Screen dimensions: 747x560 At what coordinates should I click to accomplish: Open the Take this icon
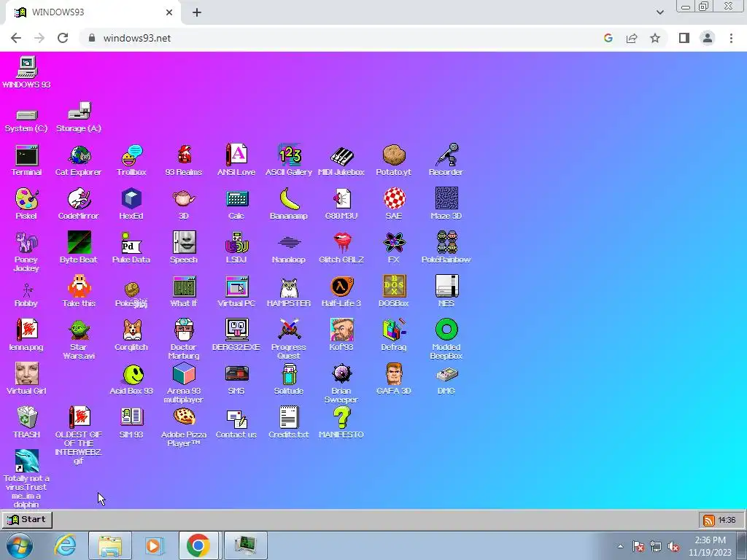click(x=79, y=287)
